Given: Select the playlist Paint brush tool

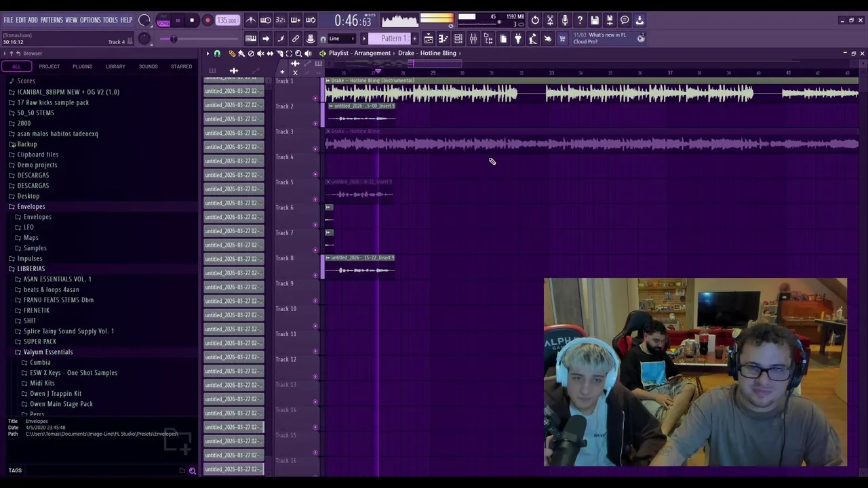Looking at the screenshot, I should pyautogui.click(x=241, y=53).
